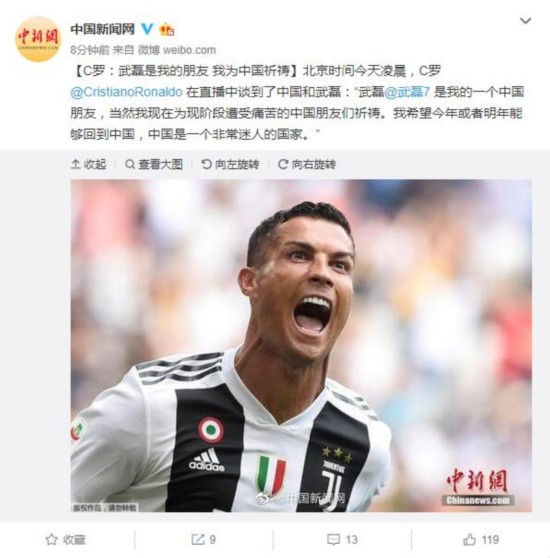550x558 pixels.
Task: Click the expanded Ronaldo photo
Action: click(x=301, y=346)
